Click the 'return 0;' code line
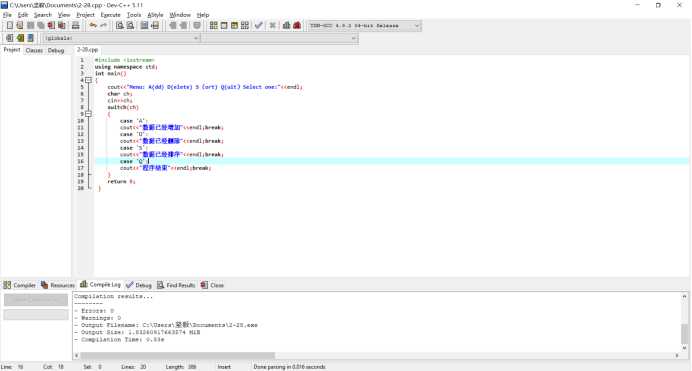This screenshot has width=692, height=371. click(121, 181)
